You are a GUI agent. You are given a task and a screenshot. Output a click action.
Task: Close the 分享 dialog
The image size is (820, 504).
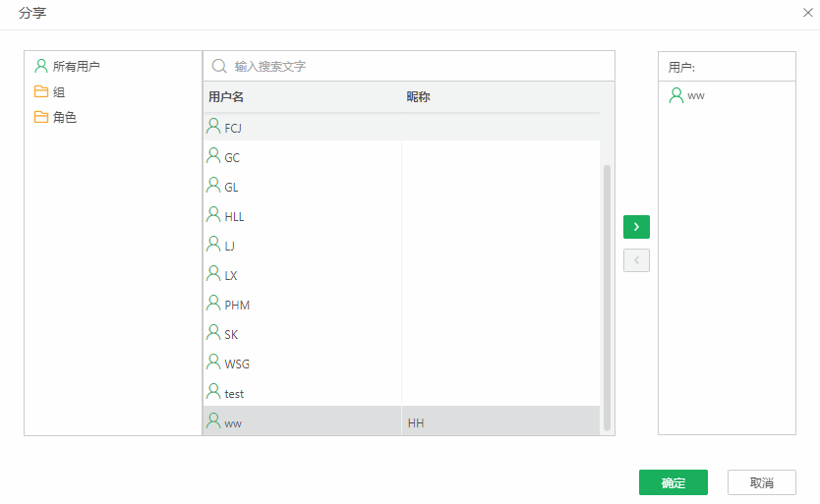(808, 13)
